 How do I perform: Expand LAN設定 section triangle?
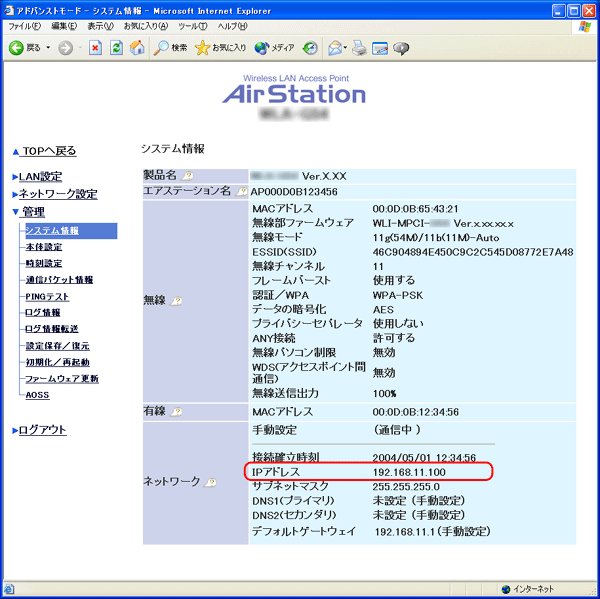coord(15,177)
